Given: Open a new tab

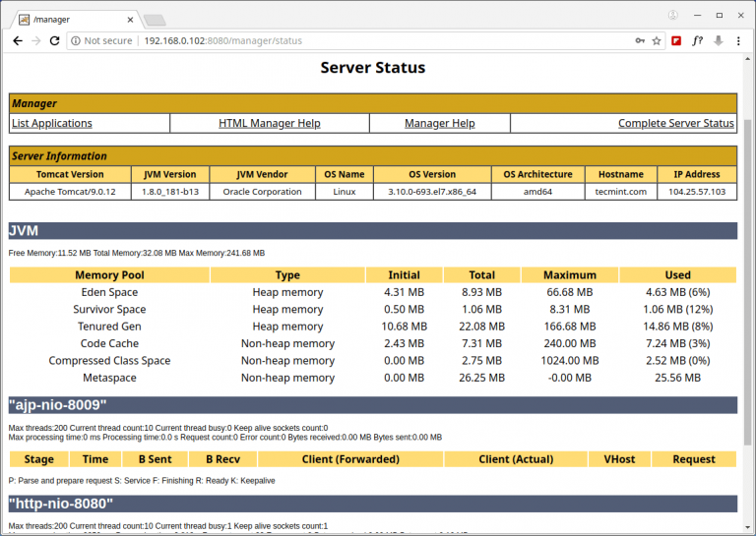Looking at the screenshot, I should coord(155,20).
